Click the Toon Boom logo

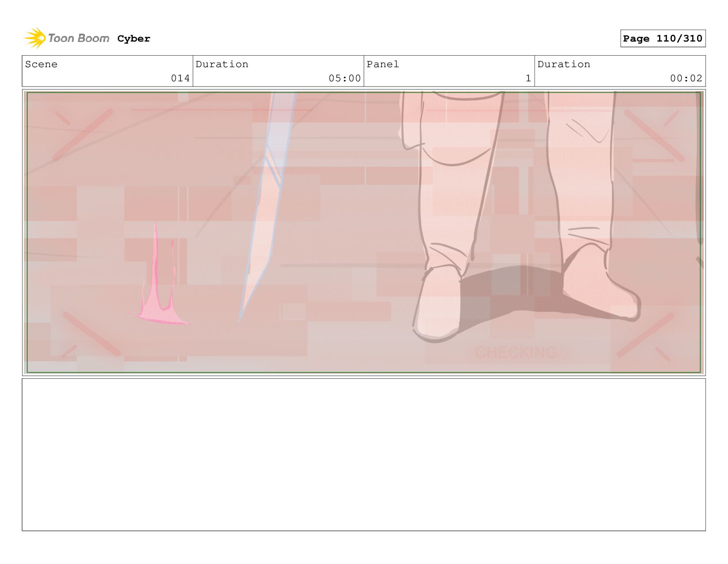pyautogui.click(x=67, y=38)
